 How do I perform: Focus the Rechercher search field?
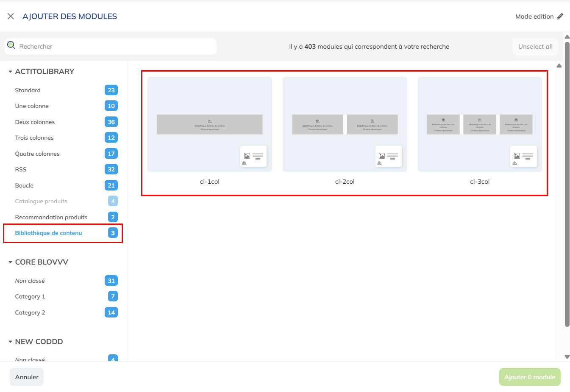click(111, 47)
